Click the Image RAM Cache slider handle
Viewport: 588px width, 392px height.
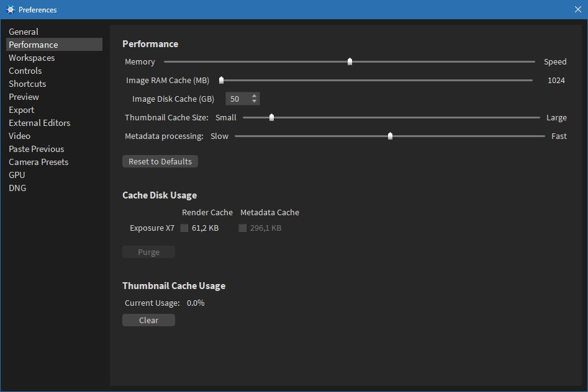[x=221, y=80]
